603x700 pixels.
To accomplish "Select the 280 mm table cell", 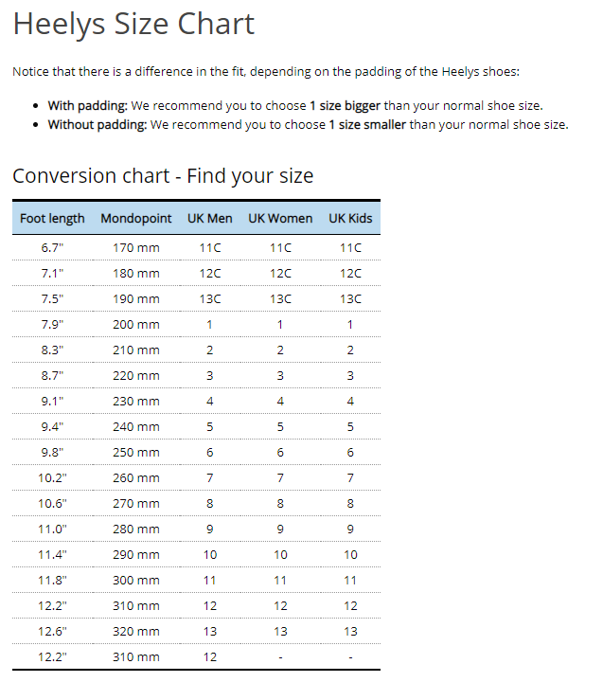I will click(x=136, y=529).
